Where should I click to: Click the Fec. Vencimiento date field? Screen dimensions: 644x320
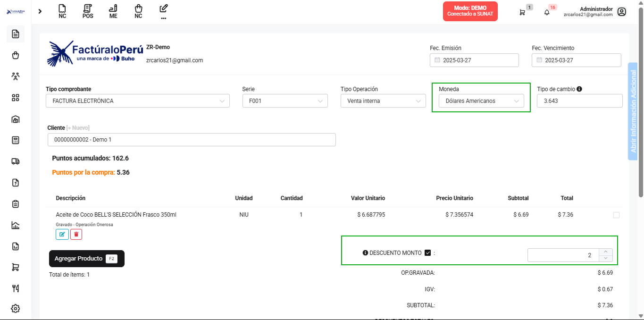pyautogui.click(x=576, y=60)
